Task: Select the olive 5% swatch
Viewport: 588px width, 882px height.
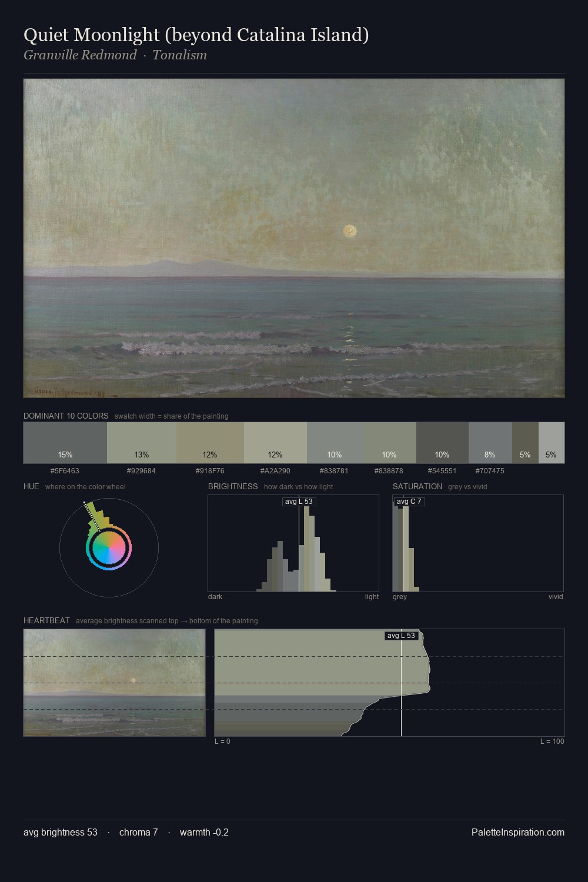Action: click(525, 443)
